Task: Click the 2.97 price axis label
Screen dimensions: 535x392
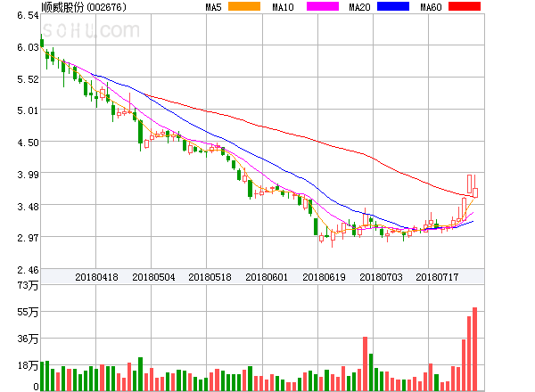Action: 28,238
